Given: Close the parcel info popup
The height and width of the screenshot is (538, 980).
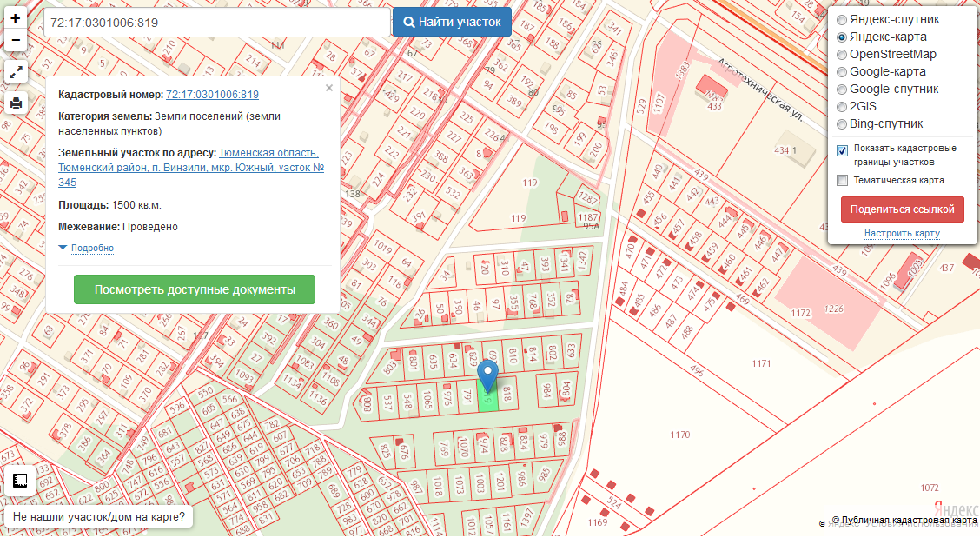Looking at the screenshot, I should (329, 88).
